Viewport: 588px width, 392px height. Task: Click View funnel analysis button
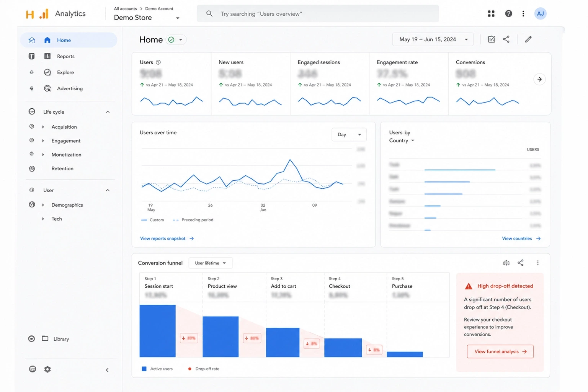(x=500, y=352)
